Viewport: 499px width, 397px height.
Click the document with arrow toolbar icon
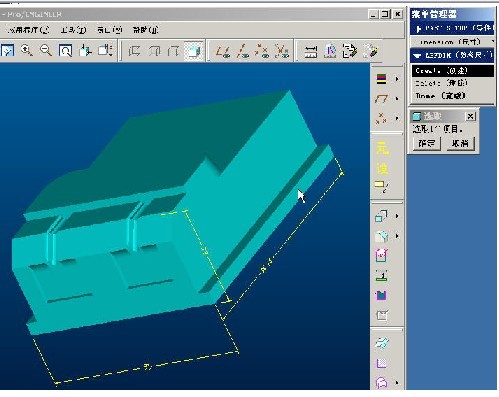coord(350,51)
